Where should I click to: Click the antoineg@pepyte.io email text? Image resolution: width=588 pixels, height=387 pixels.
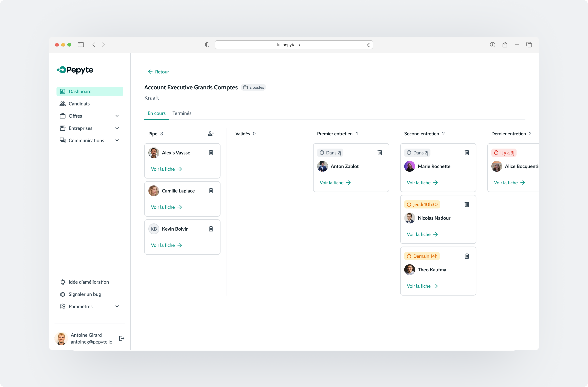coord(91,342)
